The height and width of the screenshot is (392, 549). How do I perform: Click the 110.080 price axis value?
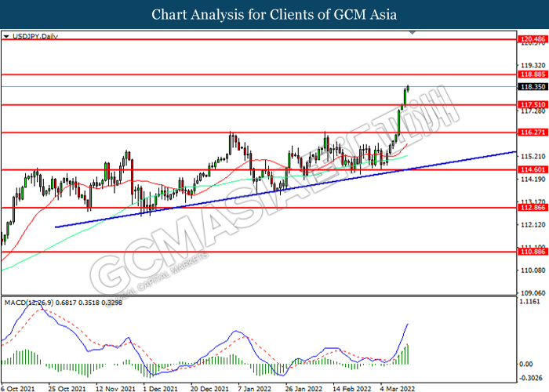point(533,270)
